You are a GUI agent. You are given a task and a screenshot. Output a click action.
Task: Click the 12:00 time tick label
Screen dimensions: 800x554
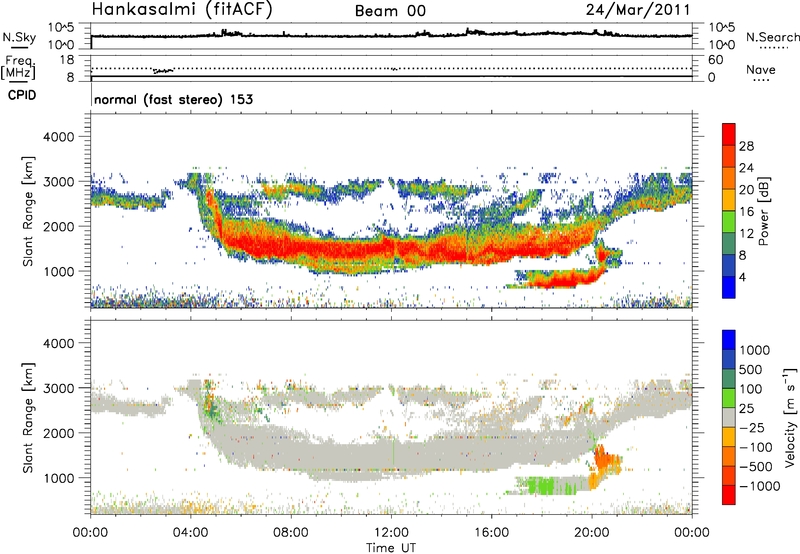(x=391, y=533)
